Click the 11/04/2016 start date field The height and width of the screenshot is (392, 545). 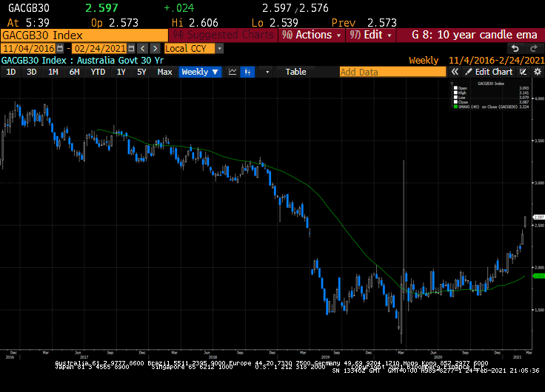(x=28, y=48)
